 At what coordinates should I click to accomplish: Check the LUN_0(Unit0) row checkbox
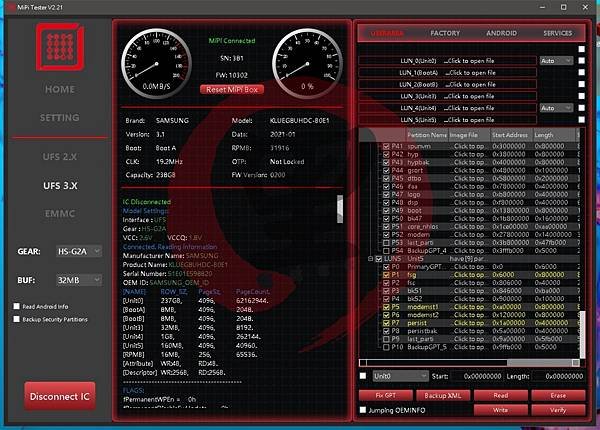pos(582,60)
